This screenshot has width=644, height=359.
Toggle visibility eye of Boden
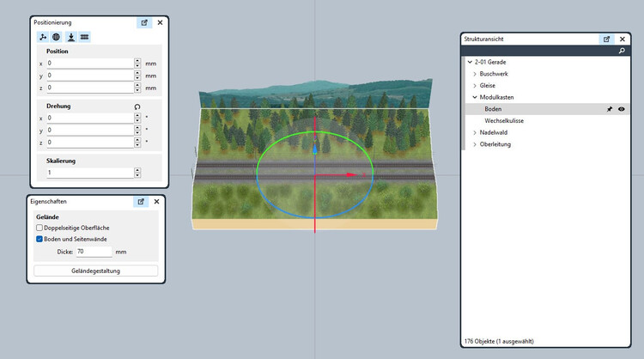point(622,109)
